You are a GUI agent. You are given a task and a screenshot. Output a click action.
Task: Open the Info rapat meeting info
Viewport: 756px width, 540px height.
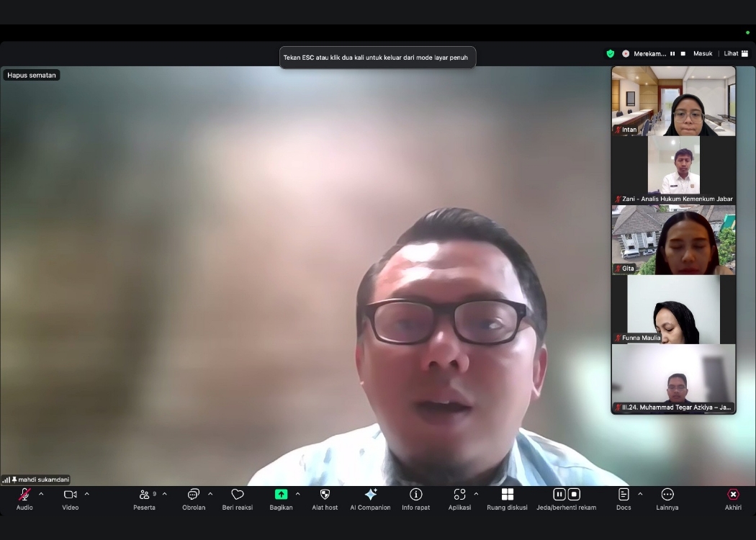pos(415,495)
